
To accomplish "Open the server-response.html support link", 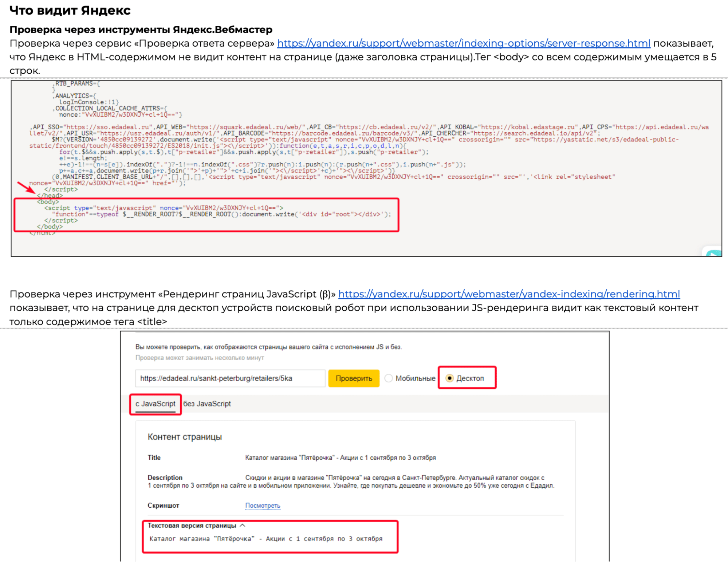I will pyautogui.click(x=463, y=43).
